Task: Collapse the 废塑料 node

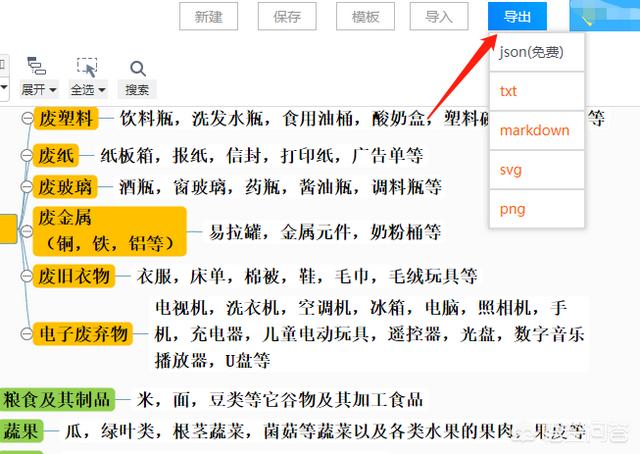Action: 27,119
